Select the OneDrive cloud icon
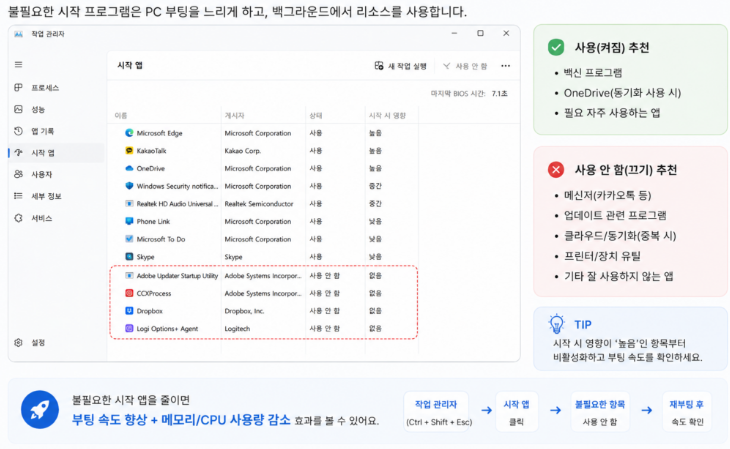This screenshot has width=730, height=449. pos(129,168)
